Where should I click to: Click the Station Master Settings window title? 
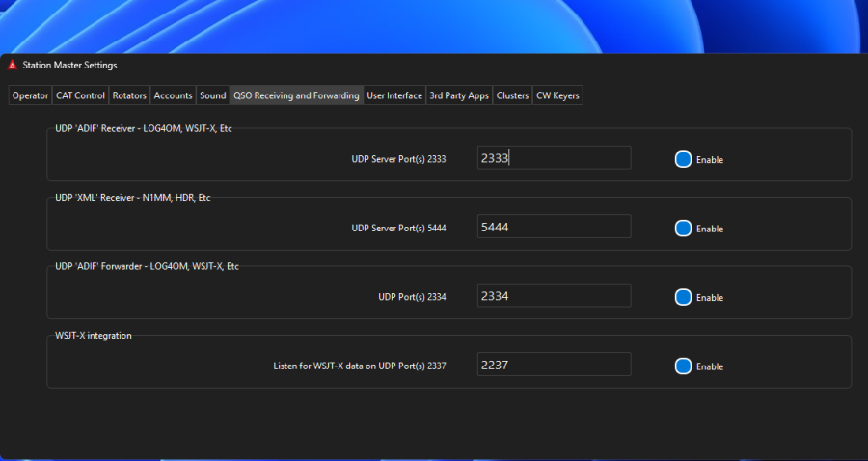pyautogui.click(x=69, y=66)
